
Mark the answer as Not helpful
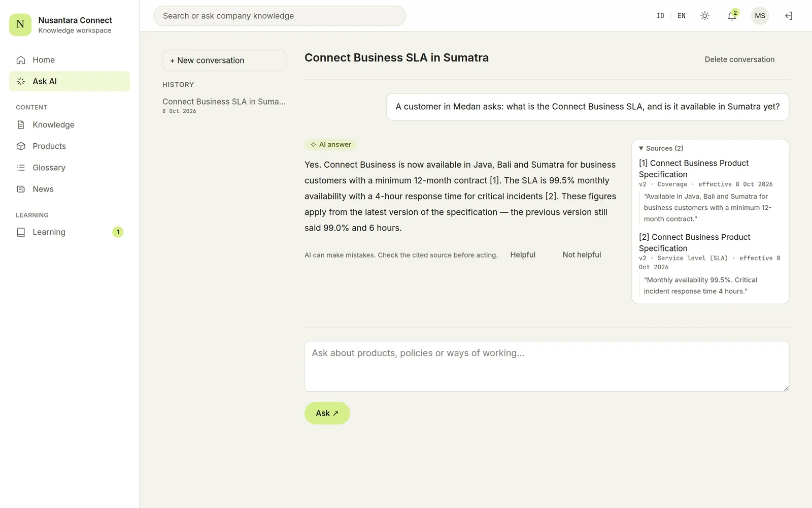click(x=582, y=255)
